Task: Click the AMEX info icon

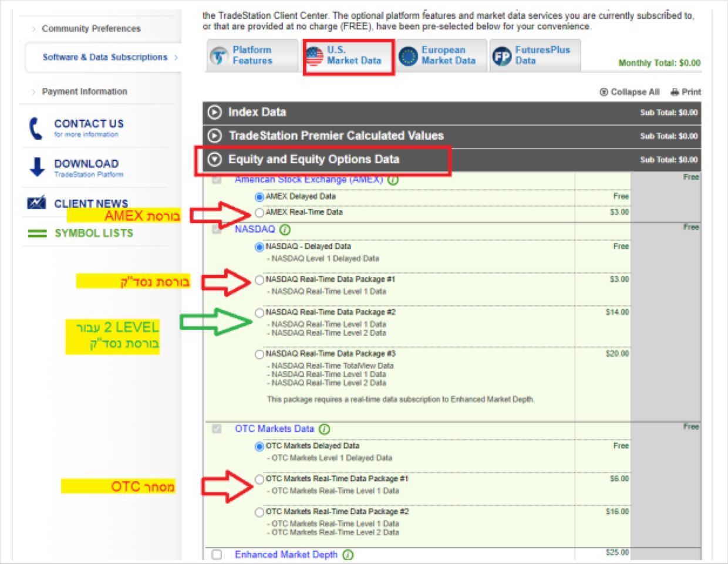Action: (x=393, y=180)
